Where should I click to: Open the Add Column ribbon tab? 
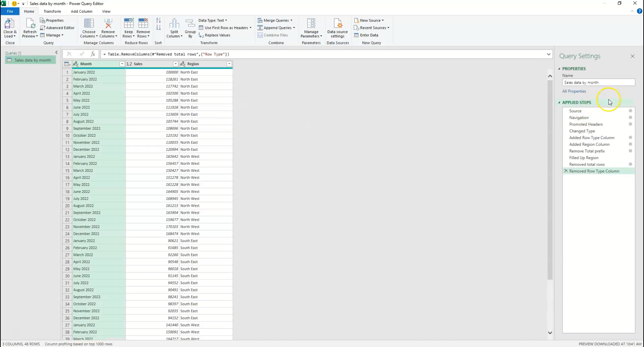click(x=81, y=11)
